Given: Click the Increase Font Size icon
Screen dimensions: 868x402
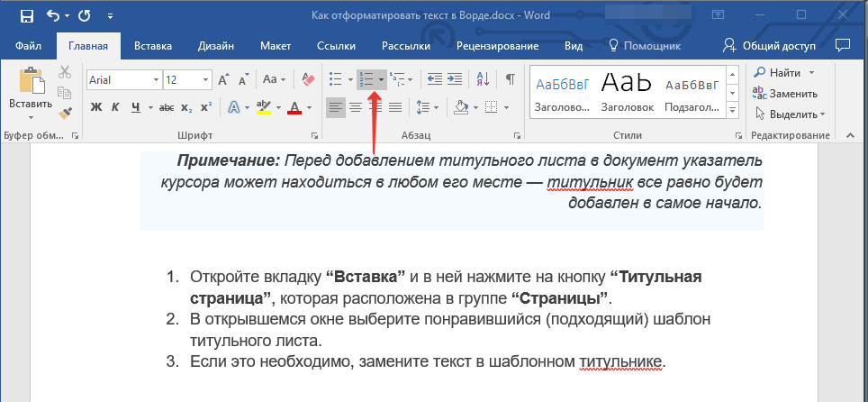Looking at the screenshot, I should tap(224, 79).
